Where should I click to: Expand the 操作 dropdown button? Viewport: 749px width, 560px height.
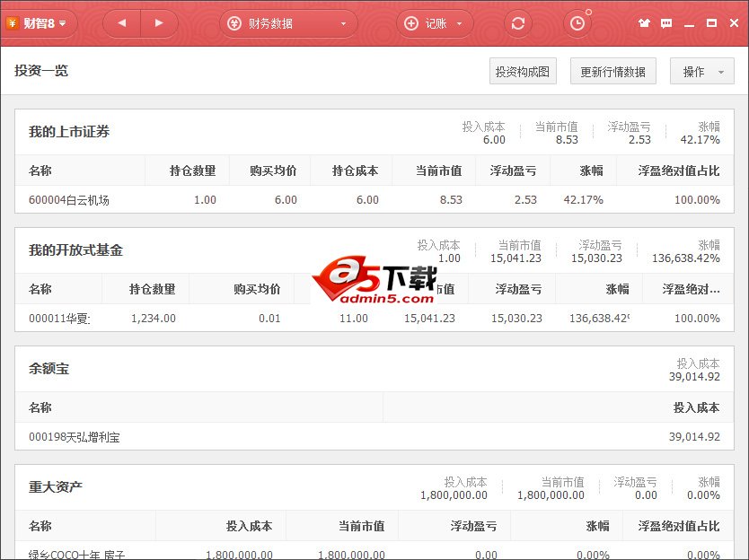(x=701, y=72)
